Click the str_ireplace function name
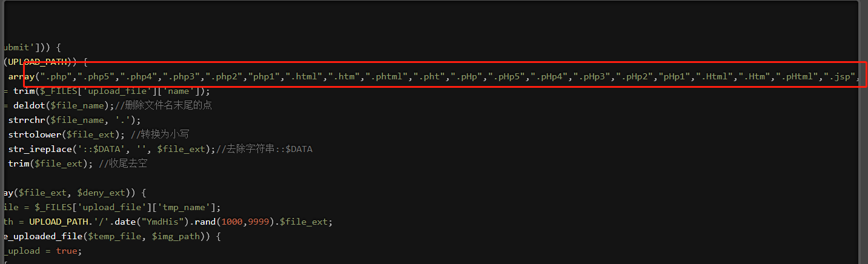This screenshot has width=868, height=264. pos(36,149)
